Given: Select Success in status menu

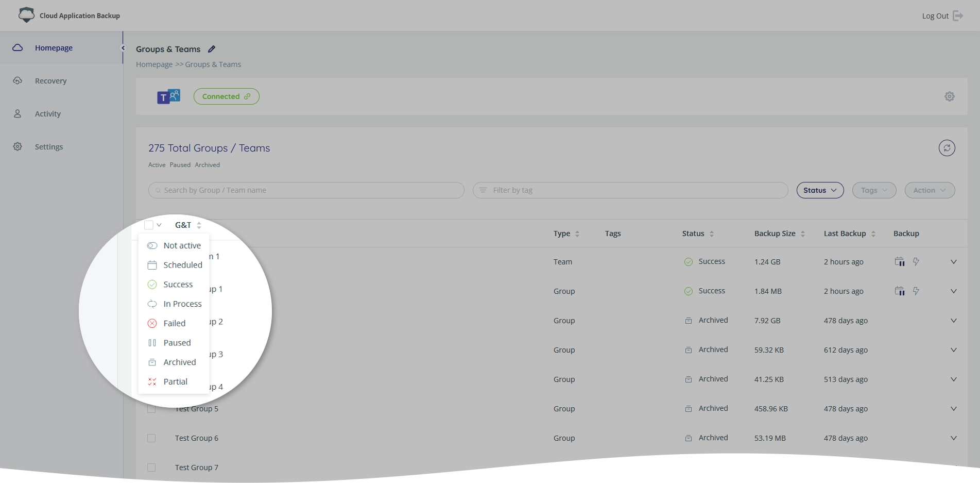Looking at the screenshot, I should click(174, 285).
